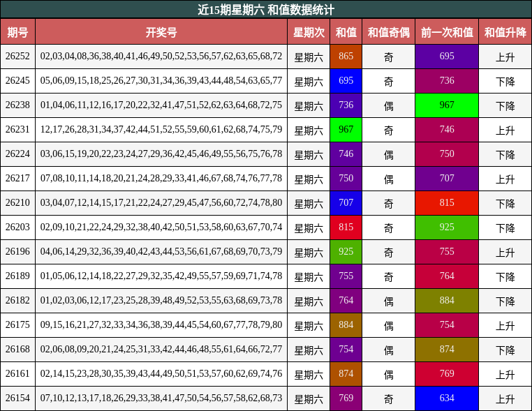The image size is (532, 411).
Task: Click issue number 26238
Action: point(17,105)
